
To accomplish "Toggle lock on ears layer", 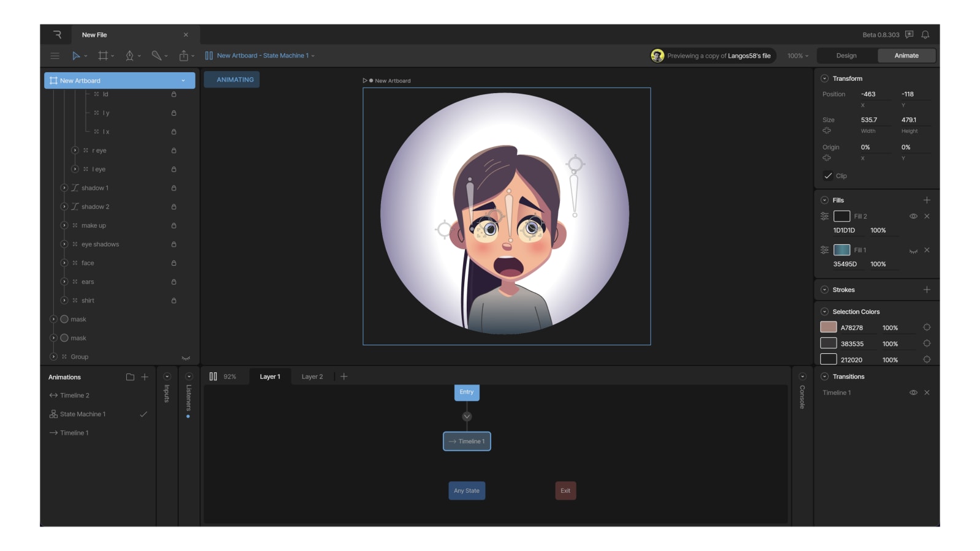I will tap(174, 282).
